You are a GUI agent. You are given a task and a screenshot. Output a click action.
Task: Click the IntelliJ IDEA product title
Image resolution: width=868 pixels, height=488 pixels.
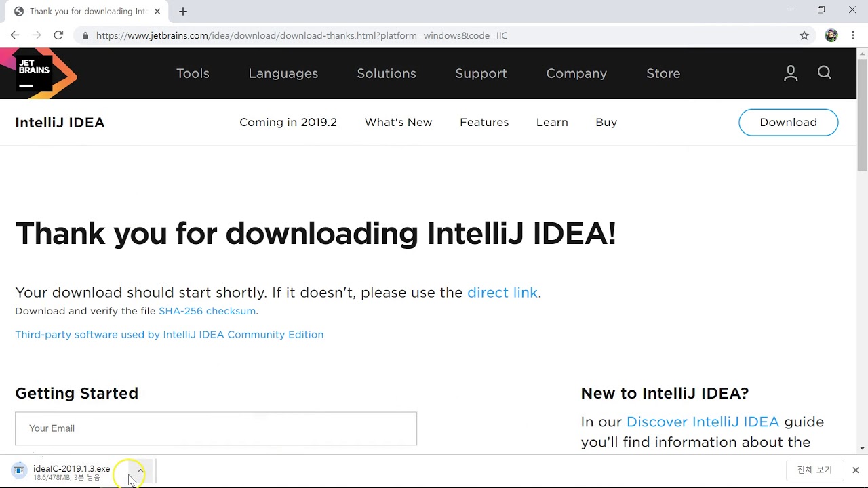coord(60,123)
